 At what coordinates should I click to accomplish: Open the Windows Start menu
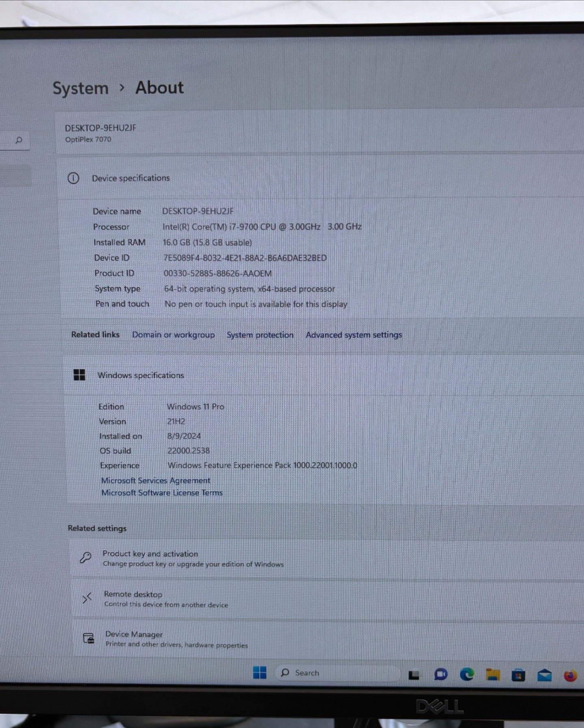[x=260, y=672]
